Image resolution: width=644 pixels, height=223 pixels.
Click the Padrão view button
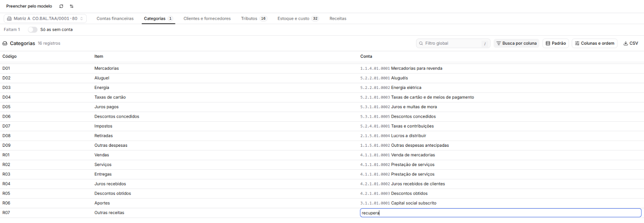coord(556,43)
